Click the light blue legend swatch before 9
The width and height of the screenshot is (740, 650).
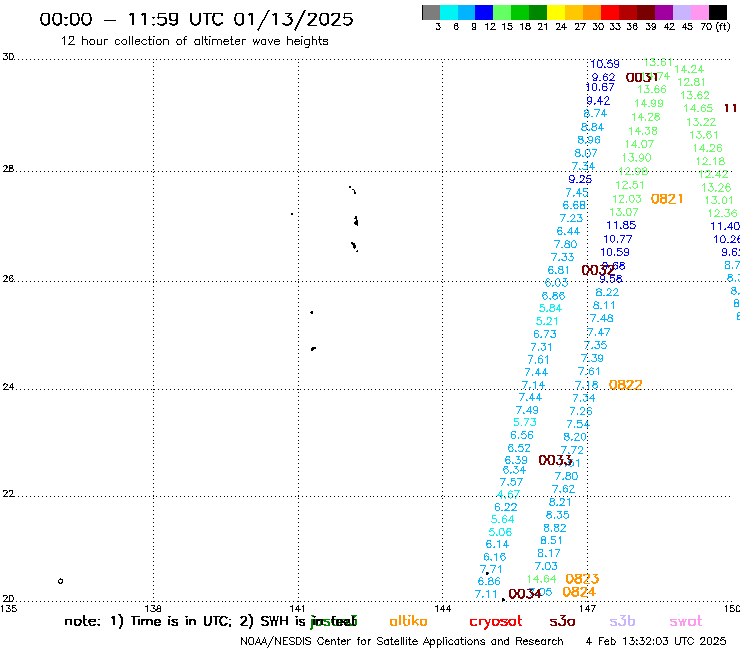(x=467, y=12)
